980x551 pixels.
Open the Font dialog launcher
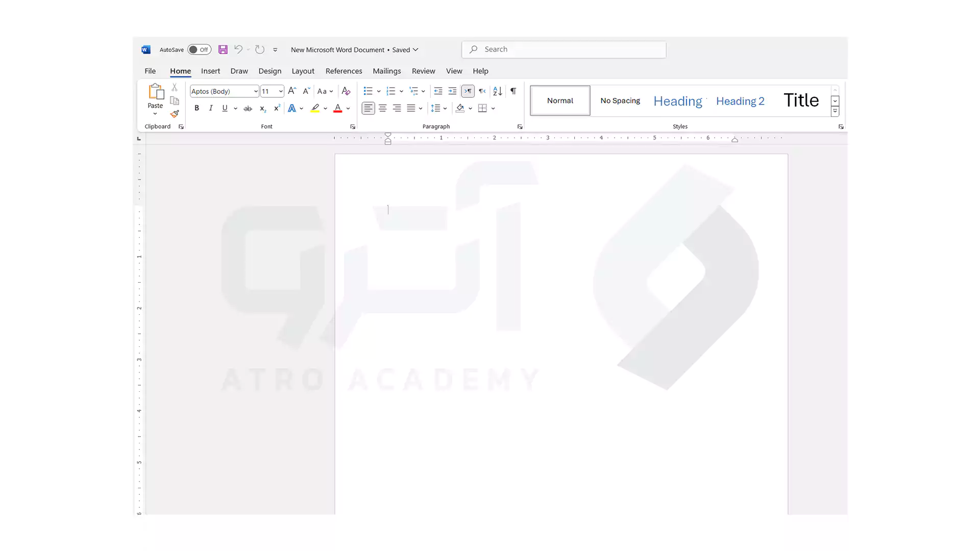pyautogui.click(x=353, y=127)
